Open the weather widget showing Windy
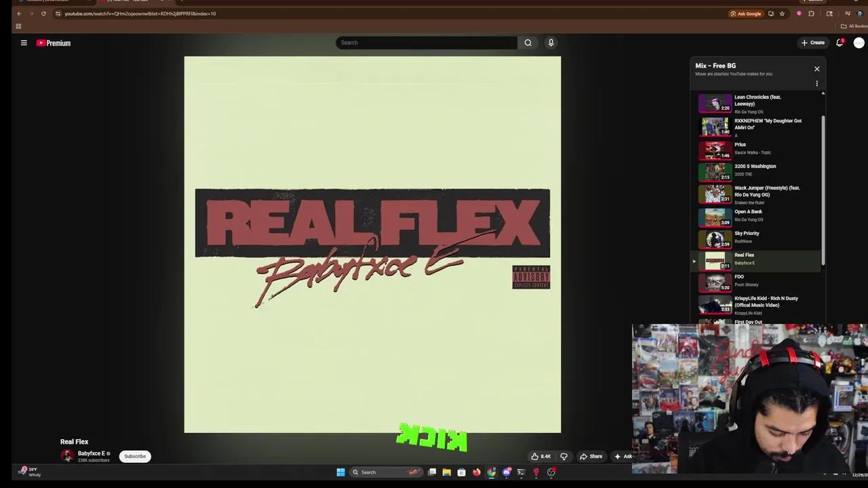Image resolution: width=868 pixels, height=488 pixels. (x=30, y=472)
